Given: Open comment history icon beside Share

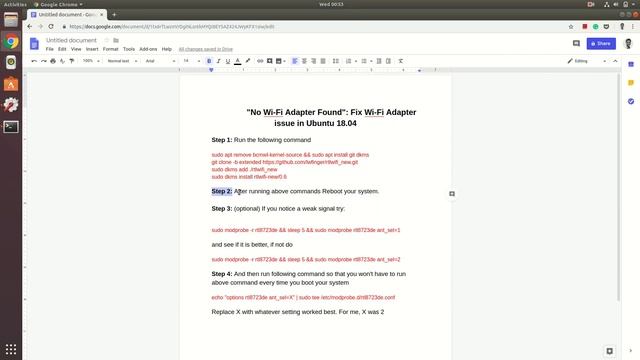Looking at the screenshot, I should [576, 43].
